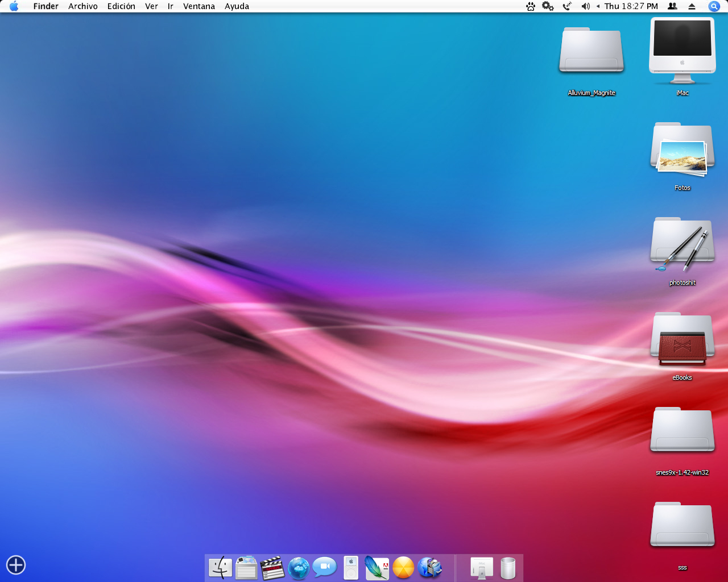Launch iChat from the dock
The width and height of the screenshot is (728, 582).
pos(325,567)
